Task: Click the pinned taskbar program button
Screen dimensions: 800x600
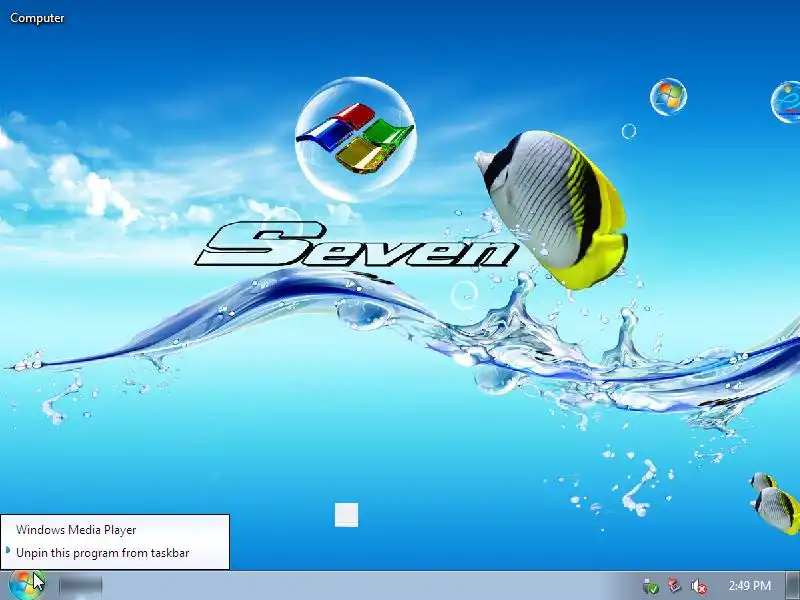Action: pos(80,585)
